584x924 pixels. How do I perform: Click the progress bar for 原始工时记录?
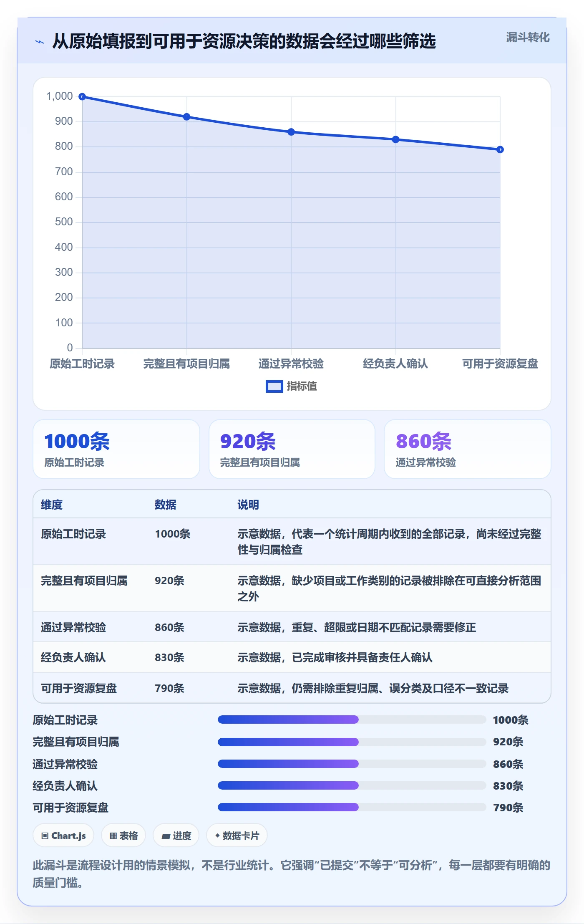click(352, 720)
